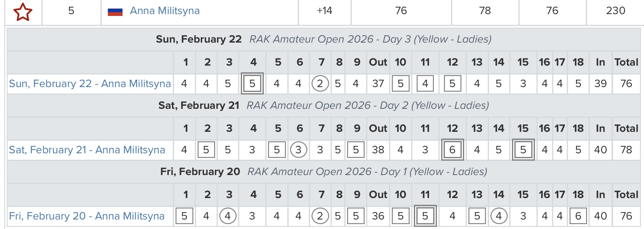Open Sun, February 22 round link
The image size is (644, 229).
tap(90, 84)
